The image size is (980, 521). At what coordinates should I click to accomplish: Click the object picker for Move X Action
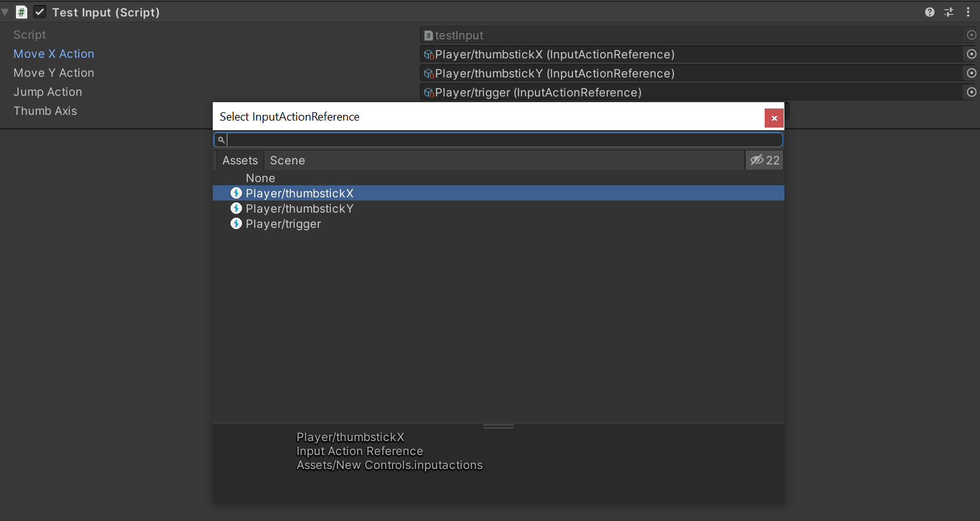(971, 54)
